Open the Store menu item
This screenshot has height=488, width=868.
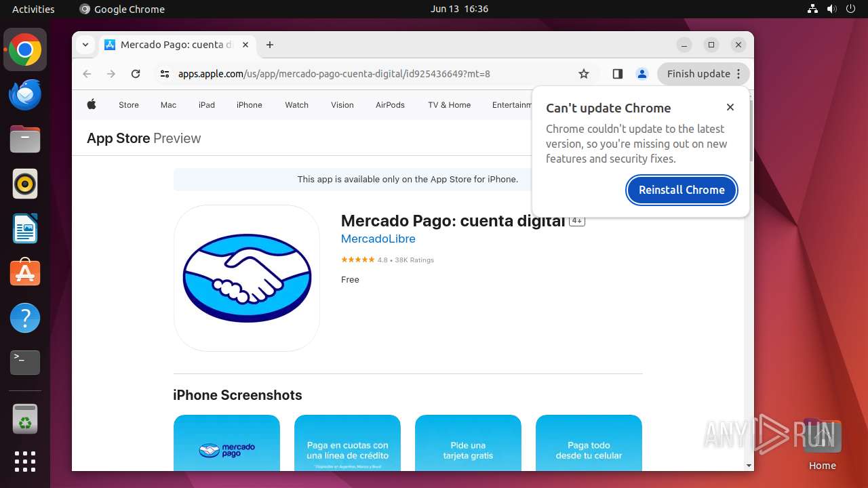coord(129,105)
